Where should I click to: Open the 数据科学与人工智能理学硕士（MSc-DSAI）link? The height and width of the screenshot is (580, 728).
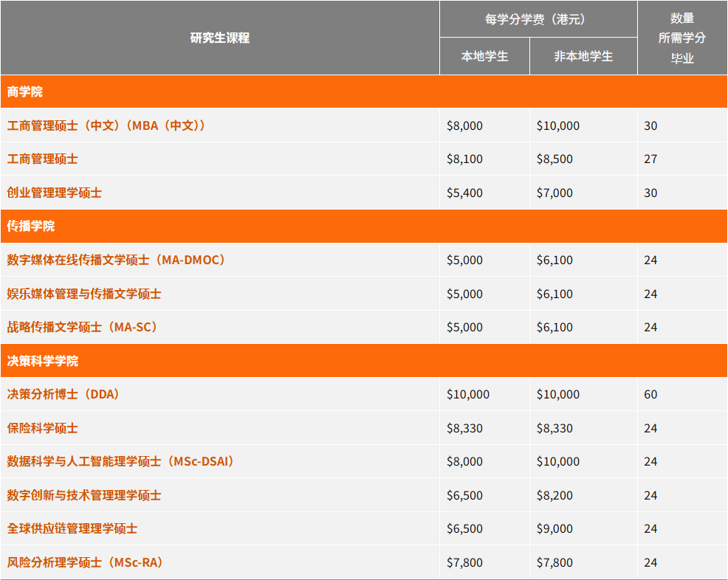click(120, 462)
